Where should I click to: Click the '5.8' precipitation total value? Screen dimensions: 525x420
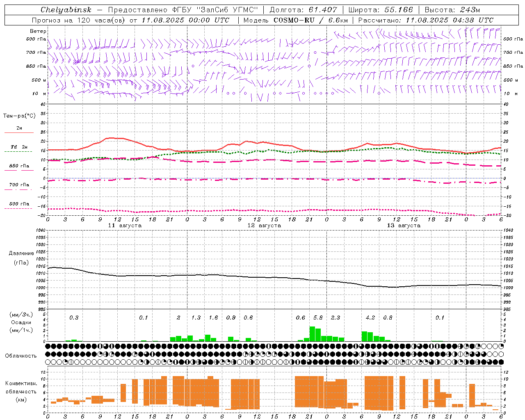[x=318, y=317]
